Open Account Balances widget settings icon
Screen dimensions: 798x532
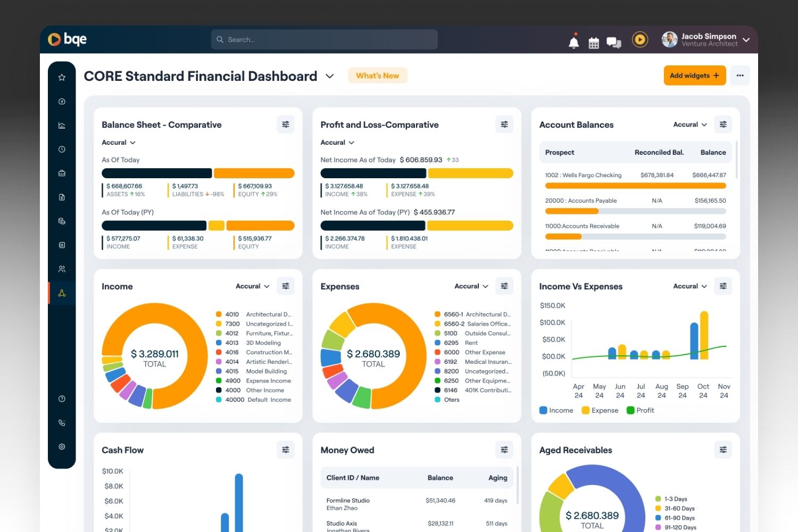pos(723,124)
